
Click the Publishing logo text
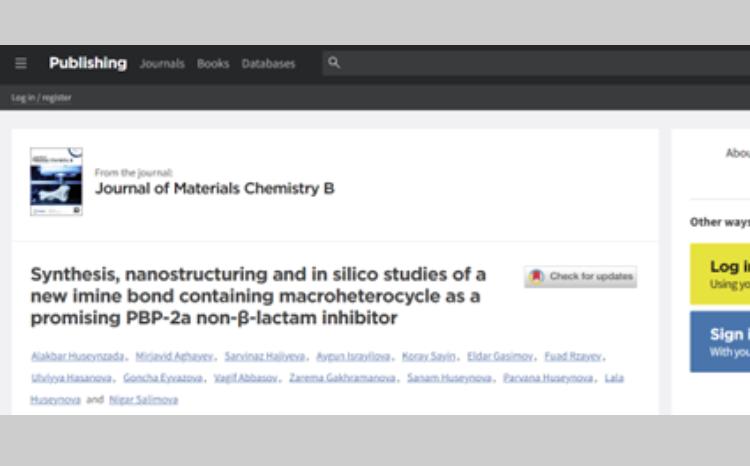point(88,63)
